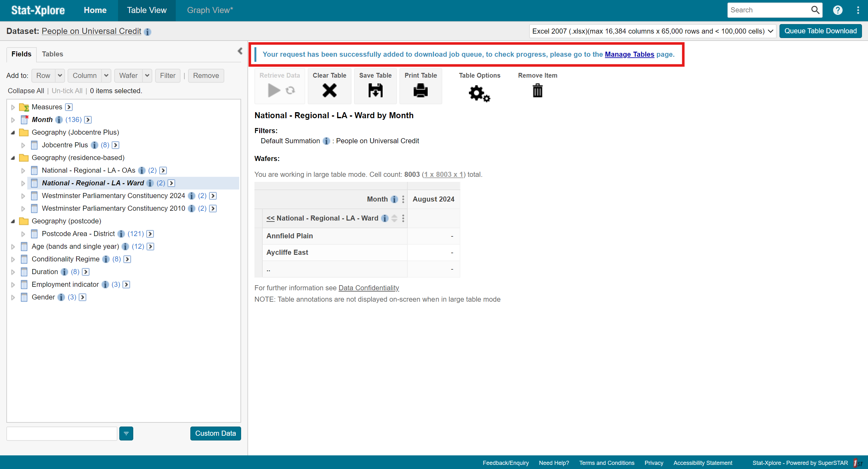Viewport: 868px width, 469px height.
Task: Expand the Geography postcode section
Action: point(13,221)
